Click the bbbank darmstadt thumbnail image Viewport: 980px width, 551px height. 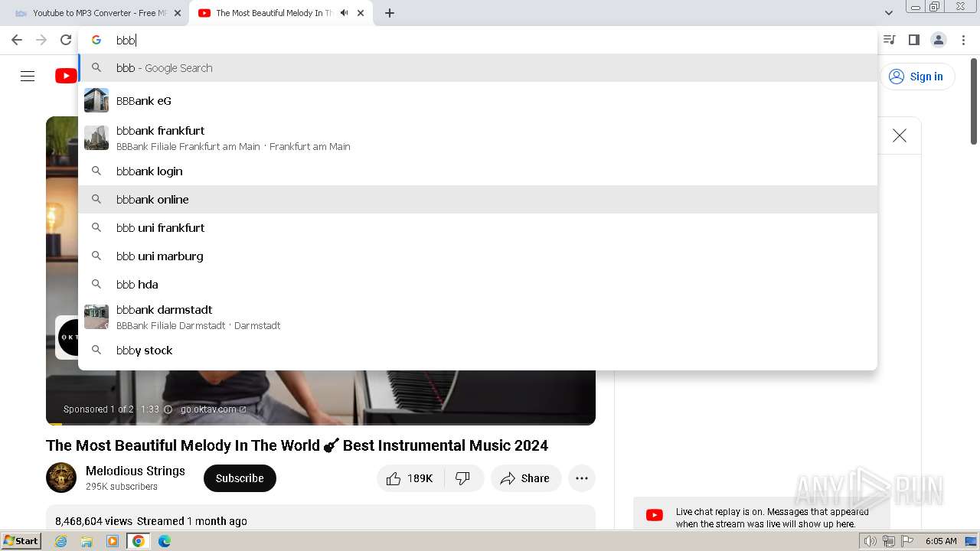click(x=96, y=317)
